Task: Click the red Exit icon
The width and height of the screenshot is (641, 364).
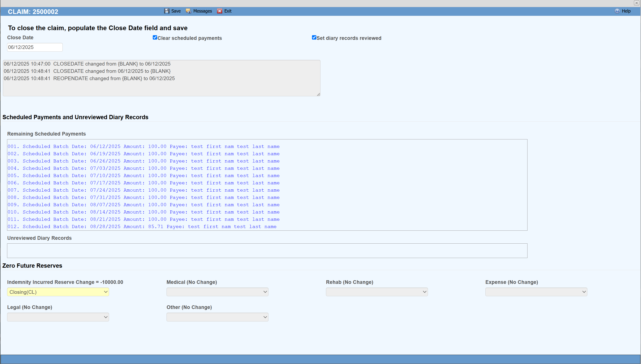Action: [220, 11]
